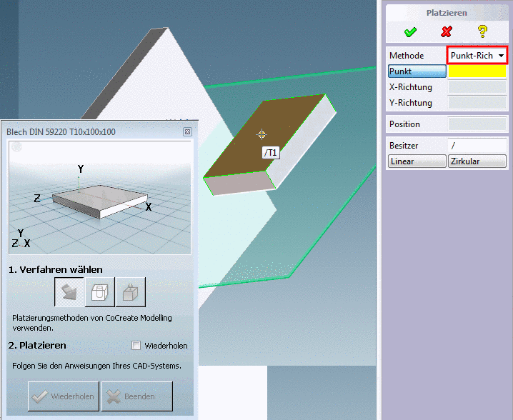Click the sheet metal preview thumbnail
The height and width of the screenshot is (420, 513).
100,198
